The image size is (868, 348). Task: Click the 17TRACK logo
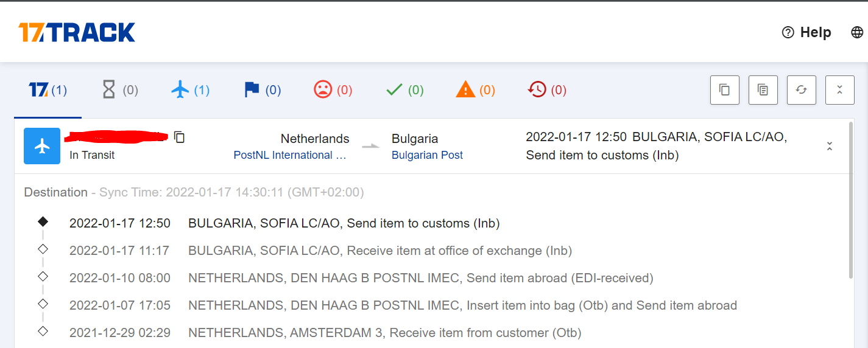click(77, 32)
